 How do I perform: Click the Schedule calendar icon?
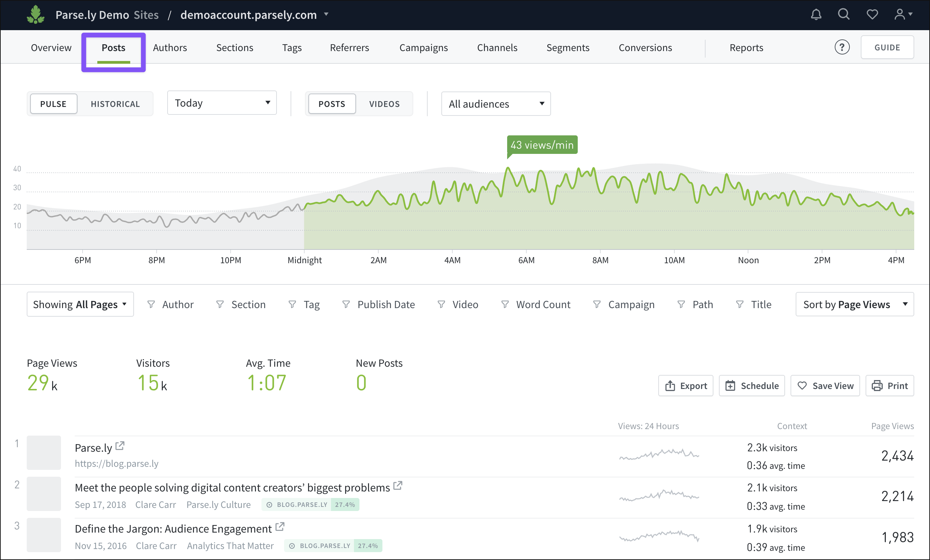click(x=731, y=385)
